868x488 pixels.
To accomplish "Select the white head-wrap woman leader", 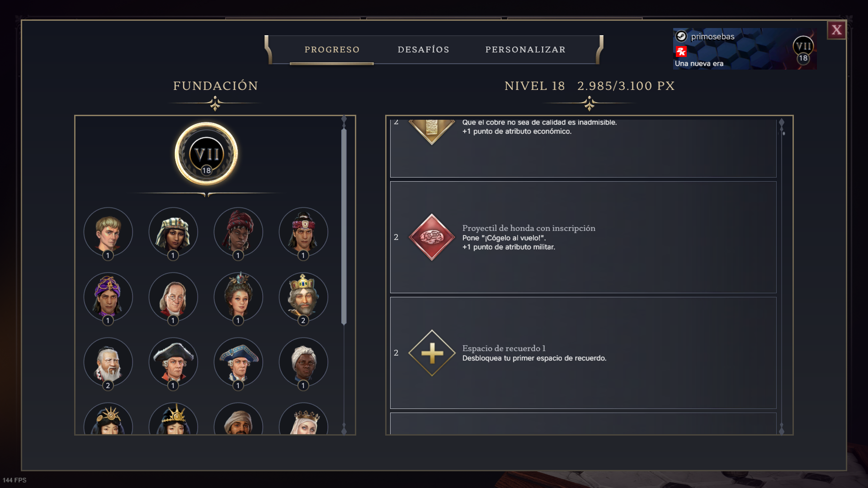I will (x=303, y=362).
